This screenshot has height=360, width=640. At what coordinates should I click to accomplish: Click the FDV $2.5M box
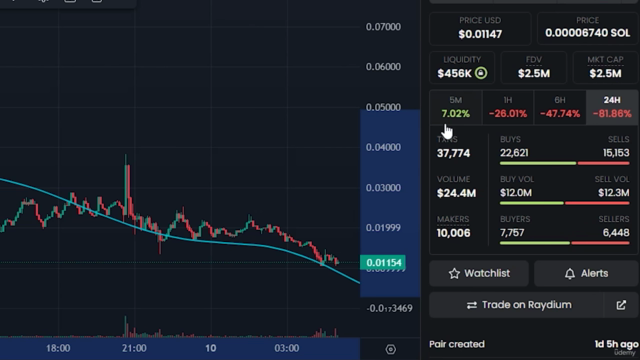point(534,67)
